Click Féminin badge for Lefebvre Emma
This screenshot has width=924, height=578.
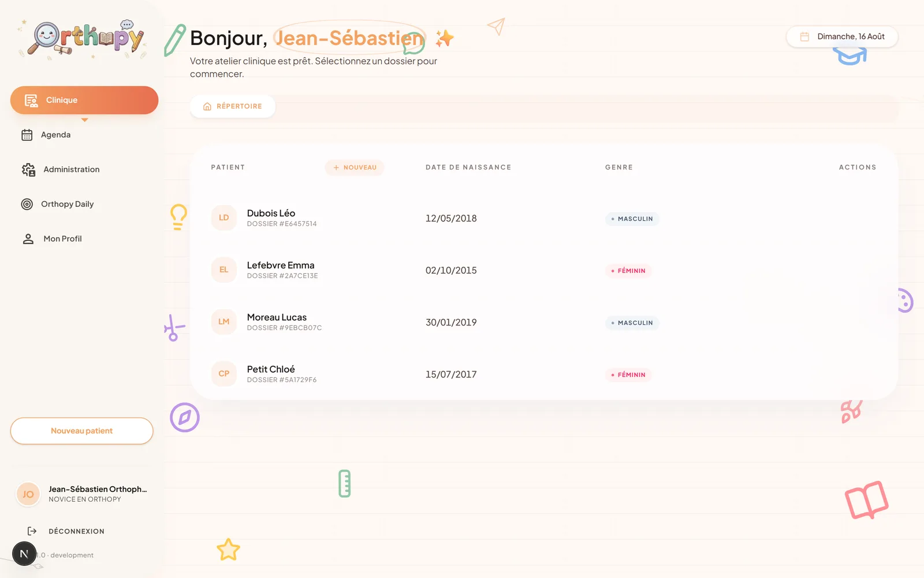(628, 271)
